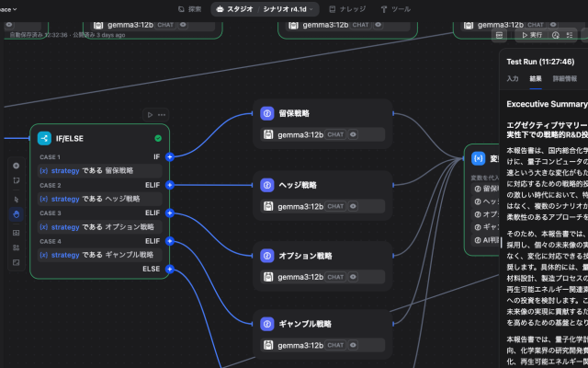Image resolution: width=588 pixels, height=368 pixels.
Task: Run the IF/ELSE node with play icon
Action: pos(150,115)
